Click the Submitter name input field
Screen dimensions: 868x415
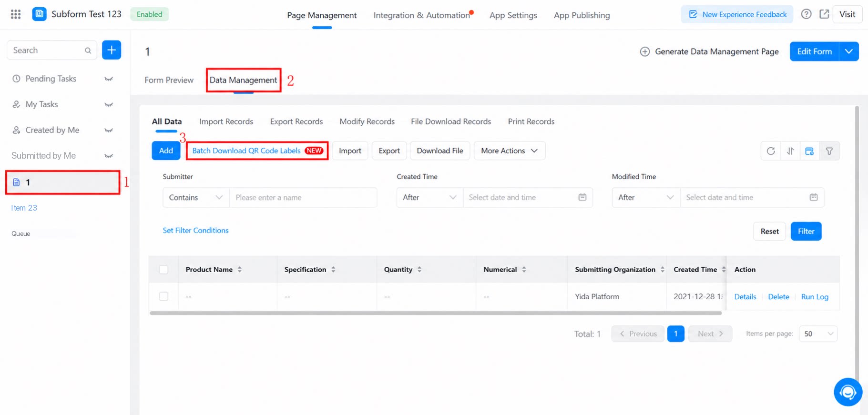pos(303,197)
